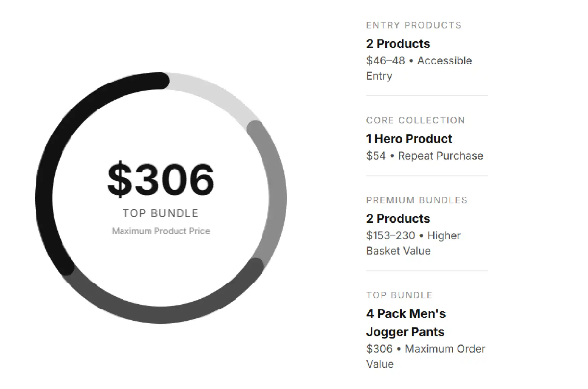Select the dark gray bottom donut segment
The height and width of the screenshot is (389, 588).
[x=160, y=314]
